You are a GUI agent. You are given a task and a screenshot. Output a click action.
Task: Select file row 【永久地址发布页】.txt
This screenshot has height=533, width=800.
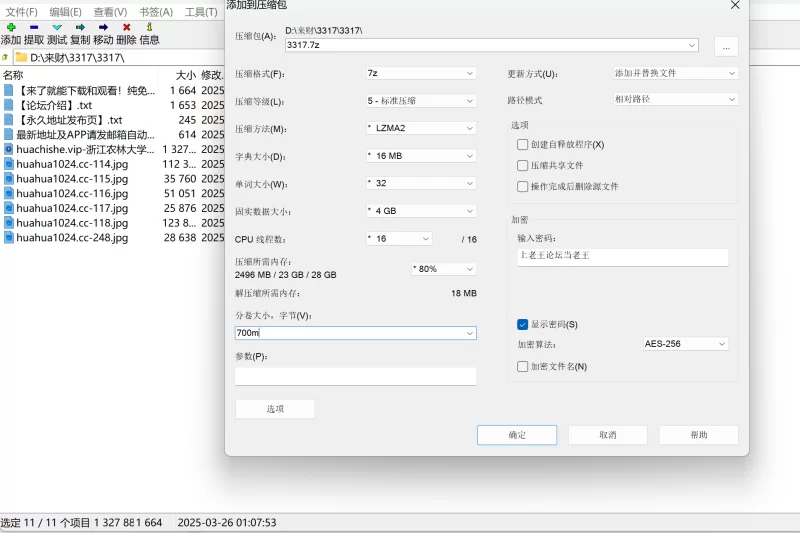point(112,120)
